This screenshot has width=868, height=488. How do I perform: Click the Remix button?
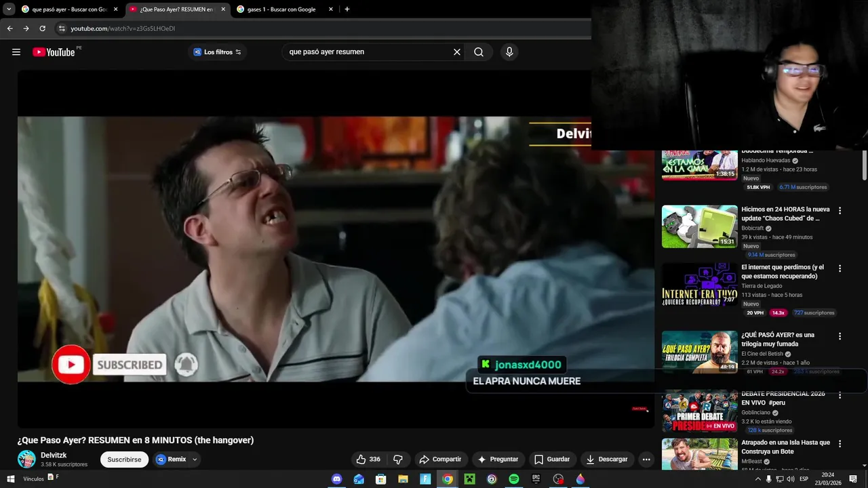(171, 459)
